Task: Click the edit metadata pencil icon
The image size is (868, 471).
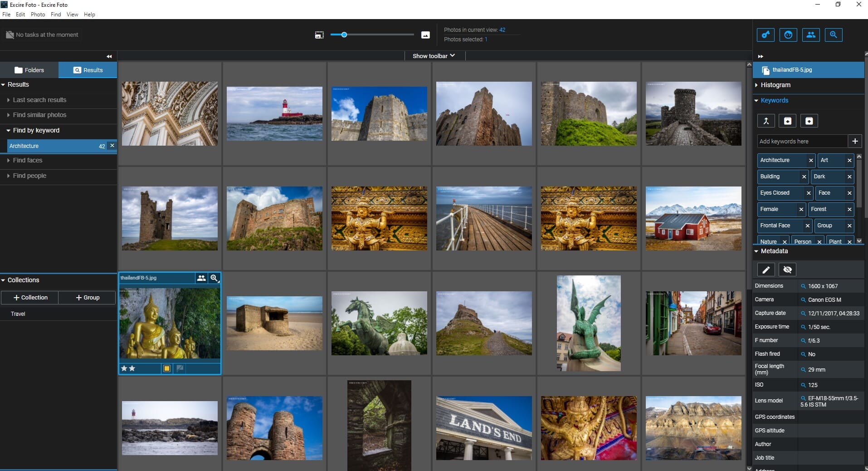Action: click(766, 270)
